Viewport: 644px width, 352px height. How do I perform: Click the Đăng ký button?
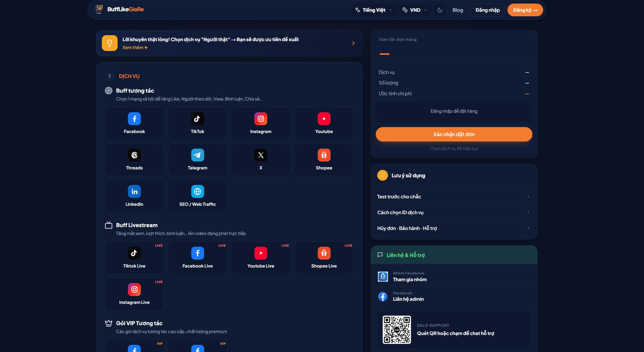(525, 10)
